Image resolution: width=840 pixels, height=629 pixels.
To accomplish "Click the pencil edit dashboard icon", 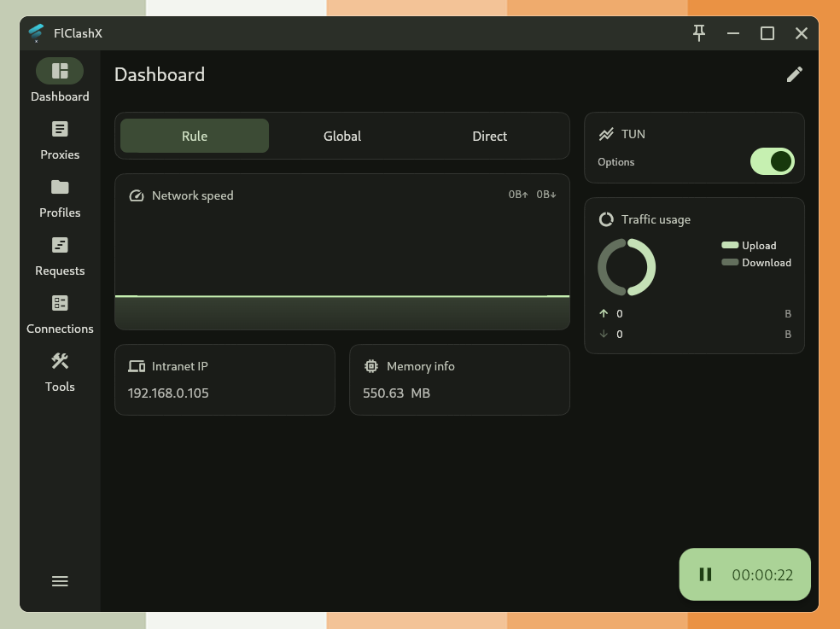I will (794, 75).
